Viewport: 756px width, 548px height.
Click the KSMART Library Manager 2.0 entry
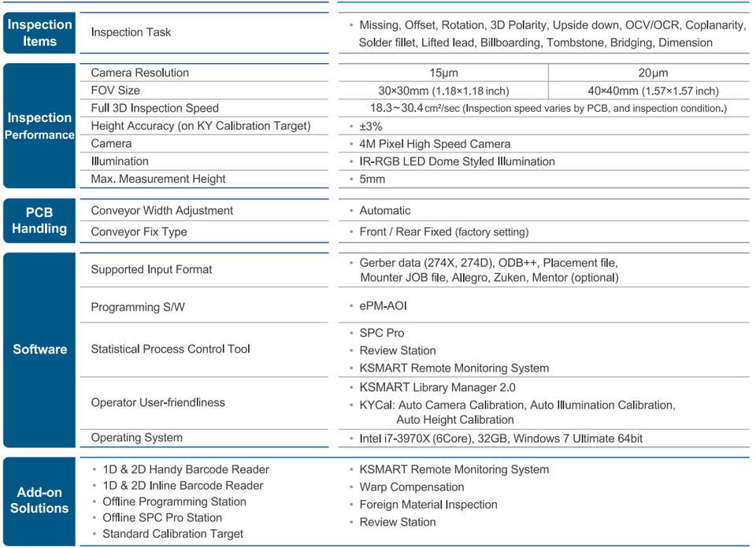pos(437,387)
